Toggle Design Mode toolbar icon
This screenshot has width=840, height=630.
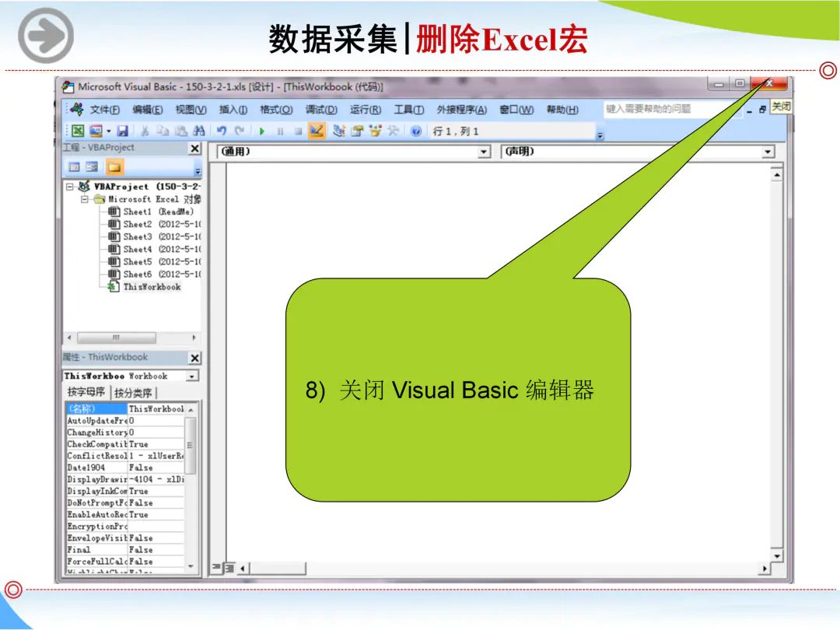317,131
